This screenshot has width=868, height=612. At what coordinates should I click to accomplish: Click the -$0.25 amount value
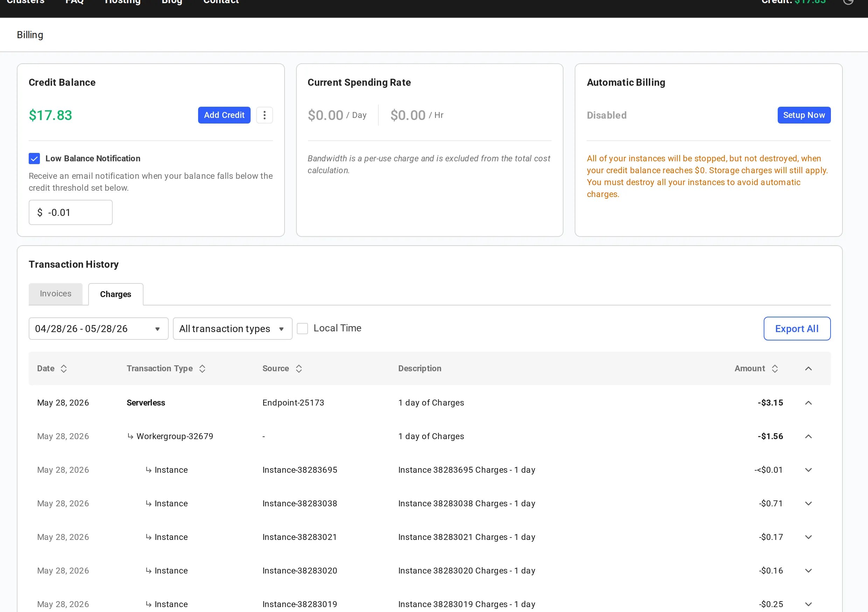click(771, 604)
